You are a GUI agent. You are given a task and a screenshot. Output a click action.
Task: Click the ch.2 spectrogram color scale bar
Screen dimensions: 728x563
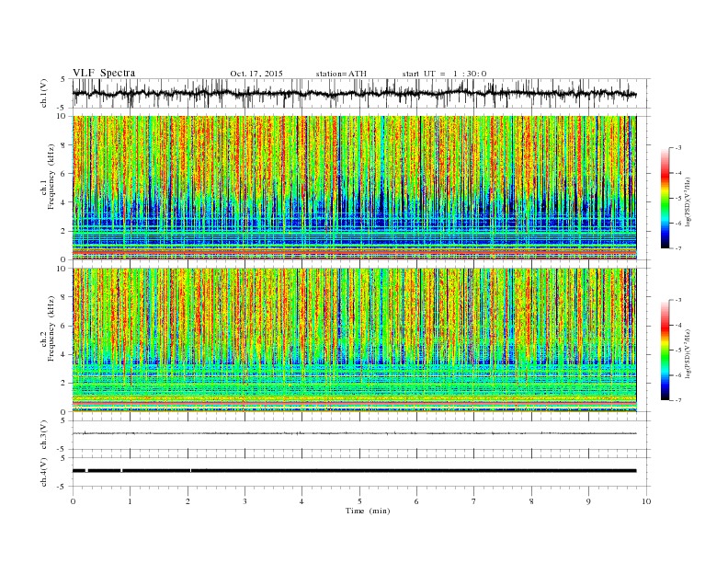[x=665, y=350]
